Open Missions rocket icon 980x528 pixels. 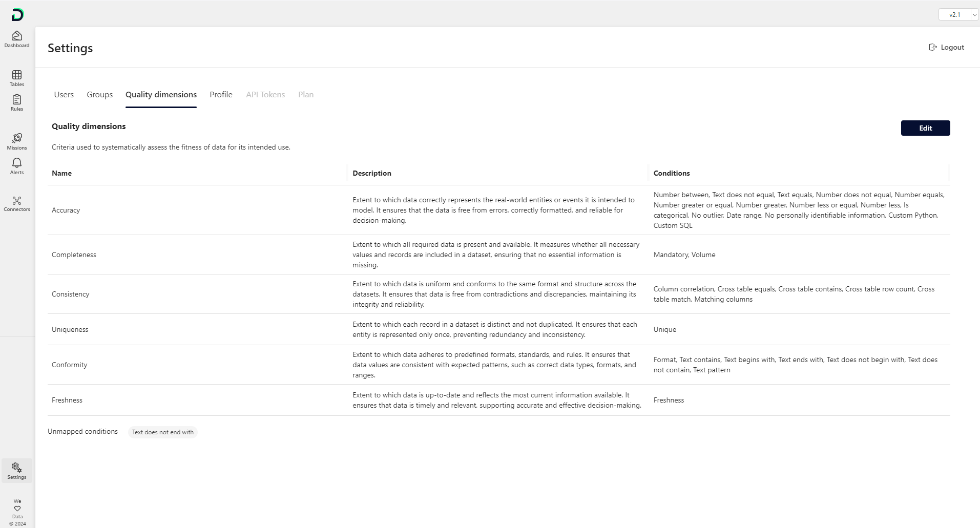17,139
